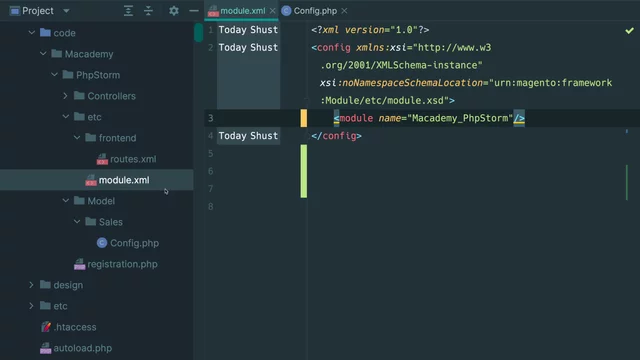The width and height of the screenshot is (640, 360).
Task: Open Config.php in the project tree
Action: click(134, 243)
